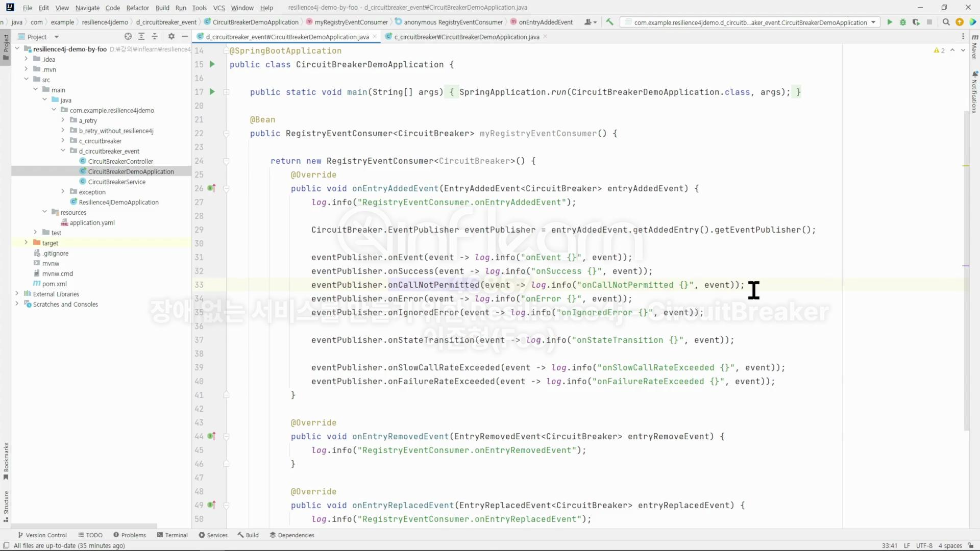This screenshot has width=980, height=551.
Task: Click Run with Coverage icon
Action: click(916, 22)
